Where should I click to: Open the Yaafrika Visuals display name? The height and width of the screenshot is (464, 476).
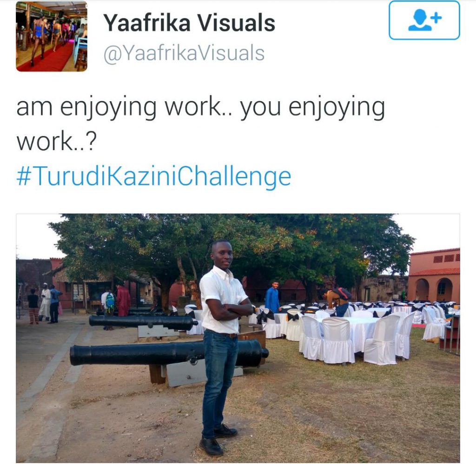click(x=189, y=23)
